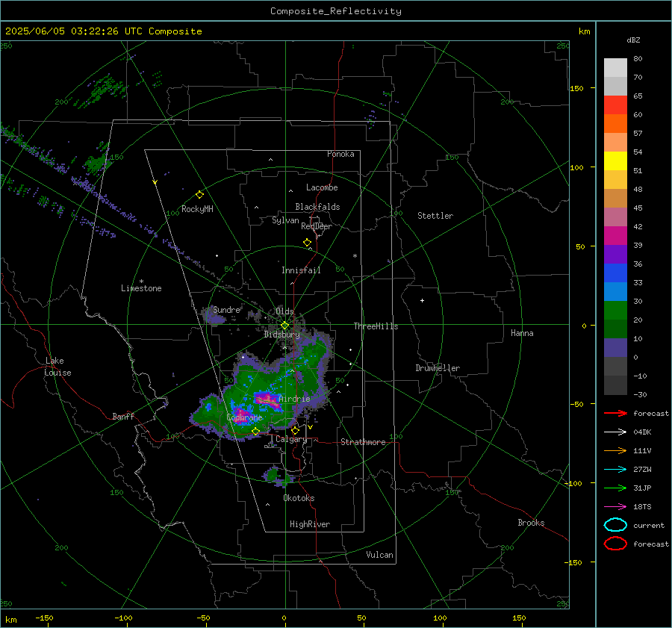Click the Airdrie city label
Viewport: 672px width, 628px height.
click(294, 399)
